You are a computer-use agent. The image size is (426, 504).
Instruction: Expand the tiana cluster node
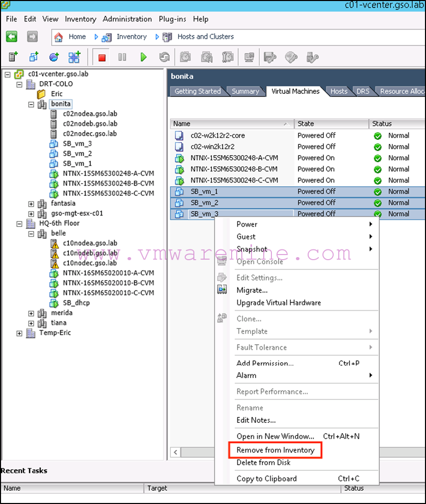[x=31, y=323]
